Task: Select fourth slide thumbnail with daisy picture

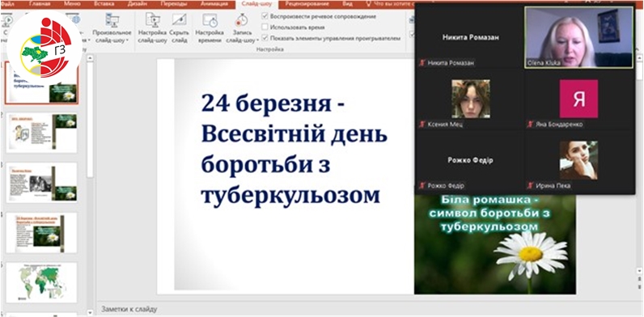Action: click(41, 232)
